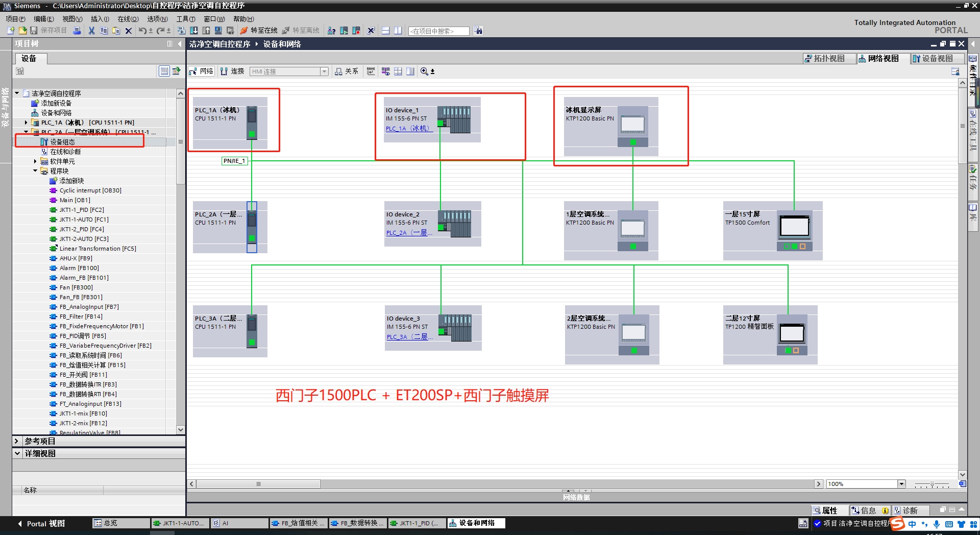Click the 保存项目 save button
Image resolution: width=980 pixels, height=535 pixels.
click(49, 31)
